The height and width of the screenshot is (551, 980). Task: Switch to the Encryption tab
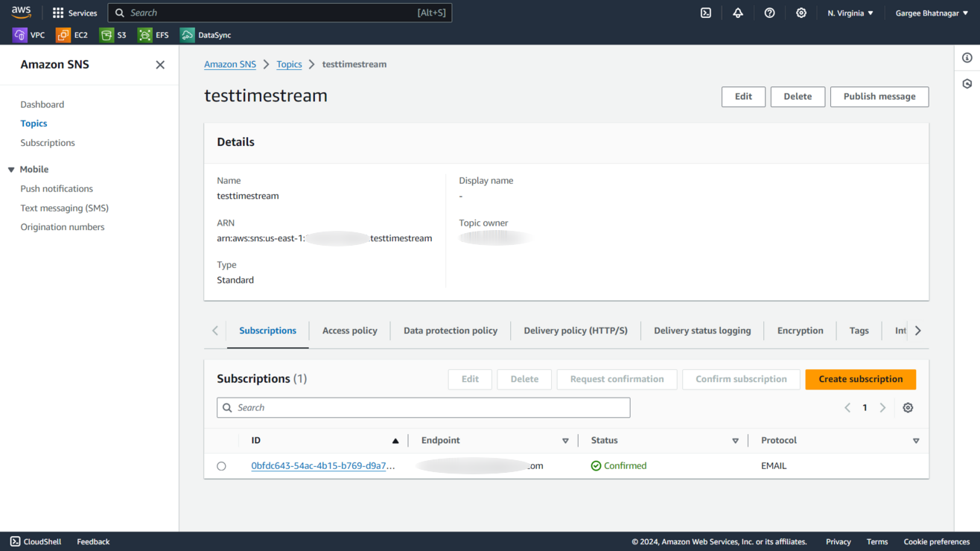(x=800, y=331)
